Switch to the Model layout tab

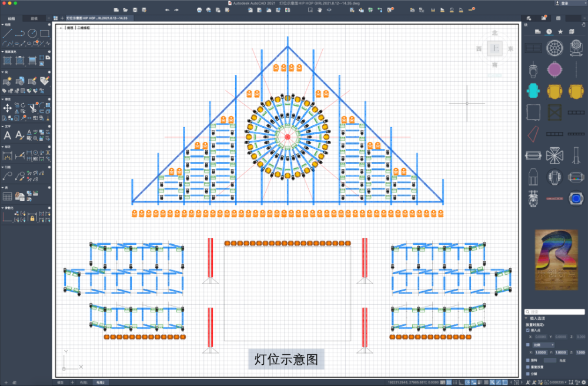(x=61, y=382)
